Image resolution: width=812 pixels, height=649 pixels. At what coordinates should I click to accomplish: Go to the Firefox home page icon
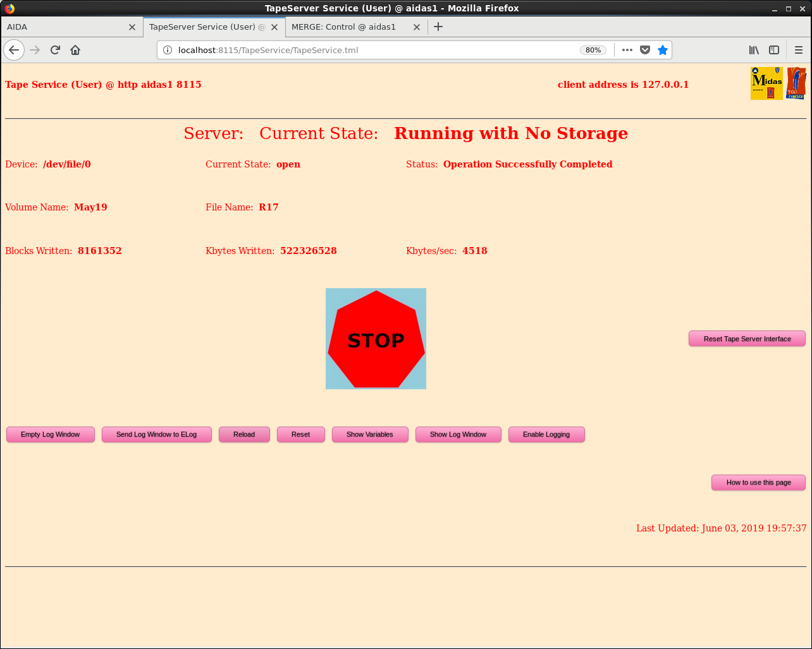tap(75, 50)
